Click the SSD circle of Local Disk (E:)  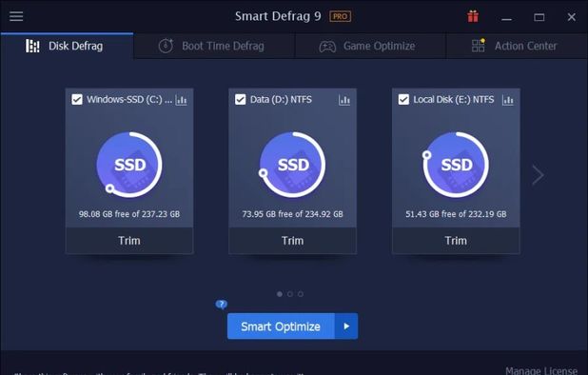pyautogui.click(x=456, y=165)
